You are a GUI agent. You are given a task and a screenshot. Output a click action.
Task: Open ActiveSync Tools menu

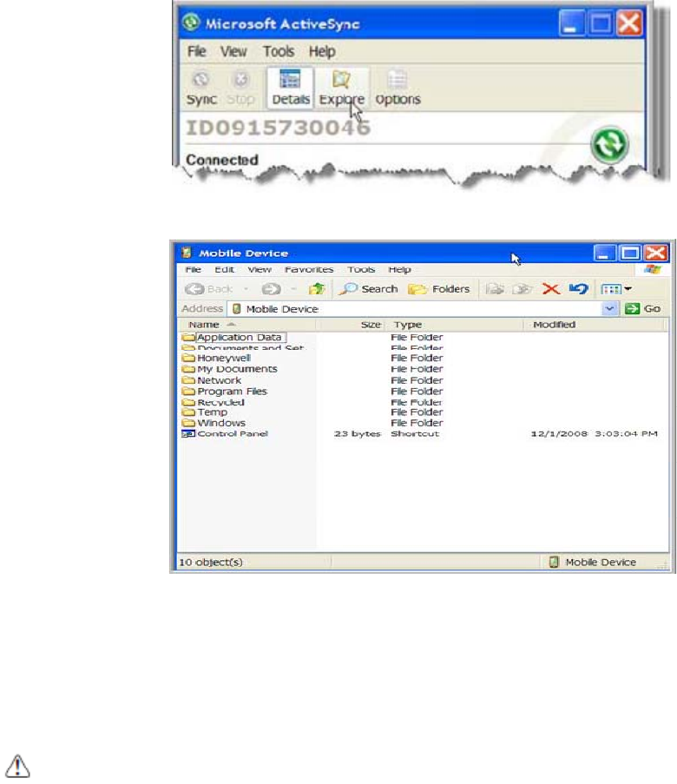tap(279, 51)
